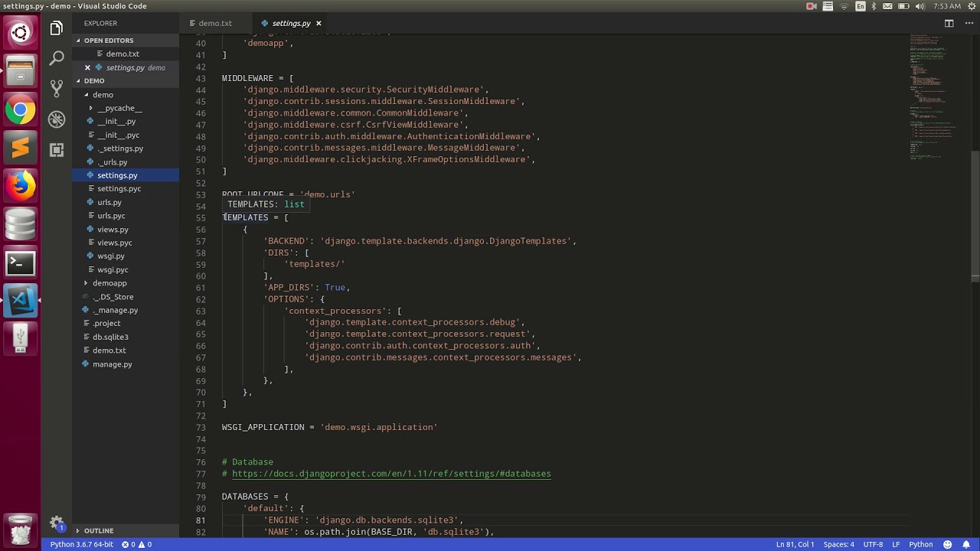Open Terminal from the dock
Viewport: 980px width, 551px height.
click(x=20, y=262)
